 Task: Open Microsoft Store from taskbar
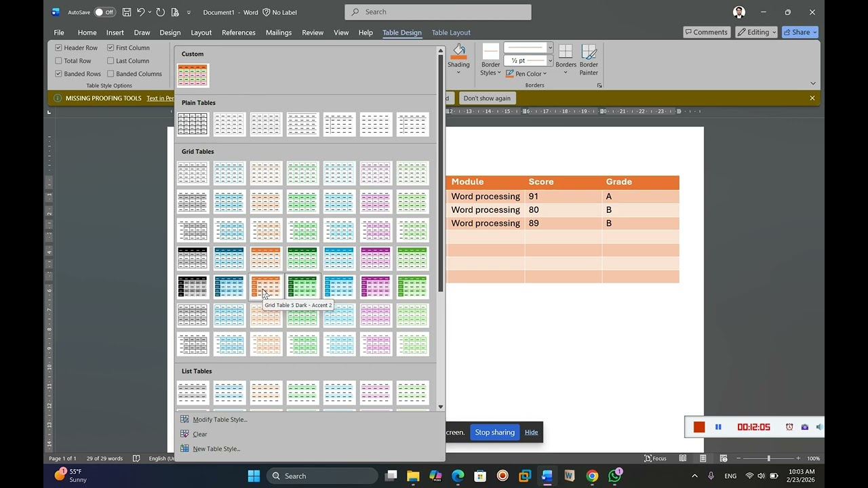tap(480, 476)
